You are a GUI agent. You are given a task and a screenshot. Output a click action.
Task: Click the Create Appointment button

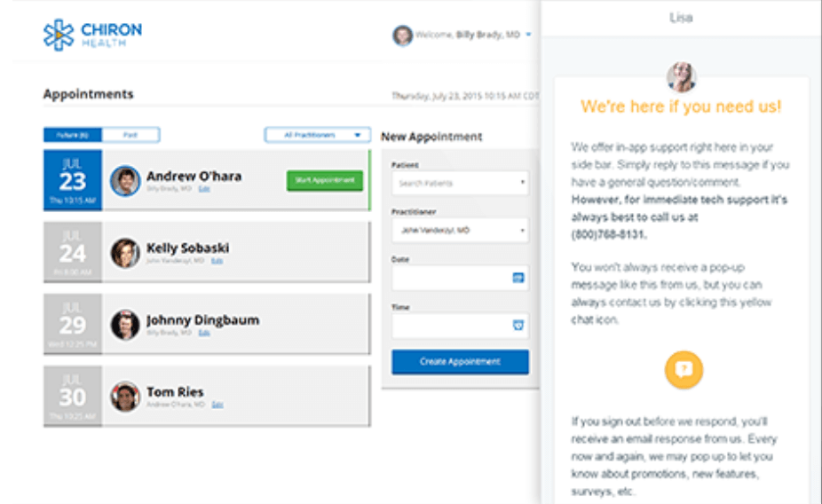point(460,362)
